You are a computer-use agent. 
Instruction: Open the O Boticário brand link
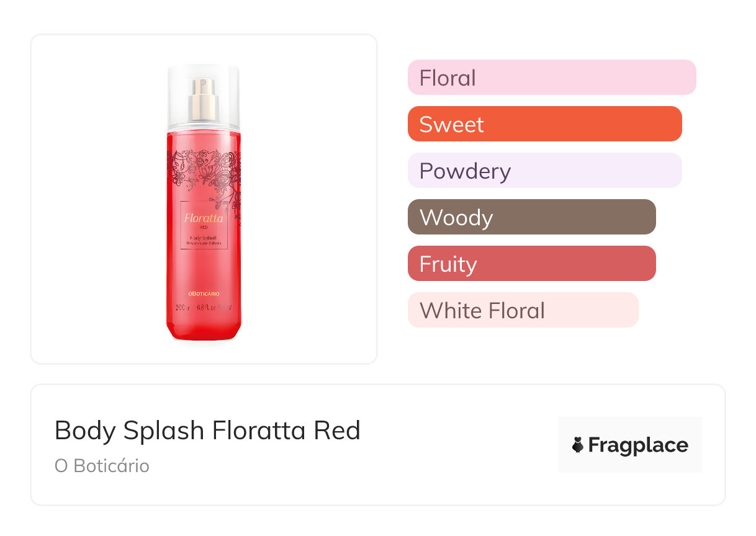coord(102,466)
